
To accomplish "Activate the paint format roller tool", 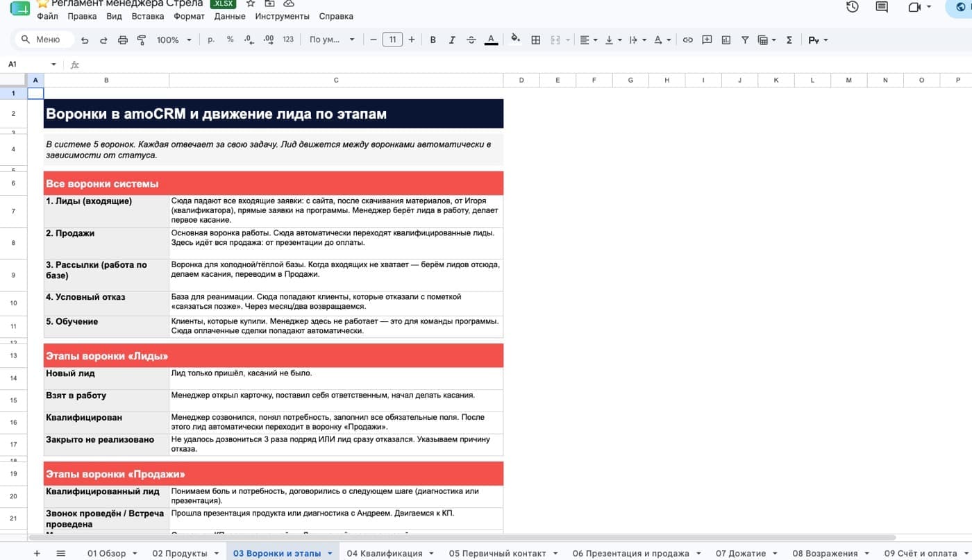I will (142, 40).
